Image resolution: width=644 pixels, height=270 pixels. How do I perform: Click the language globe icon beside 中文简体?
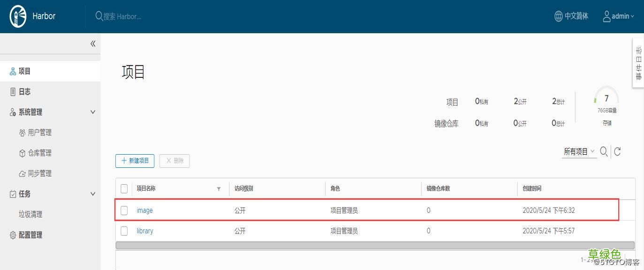pyautogui.click(x=558, y=15)
